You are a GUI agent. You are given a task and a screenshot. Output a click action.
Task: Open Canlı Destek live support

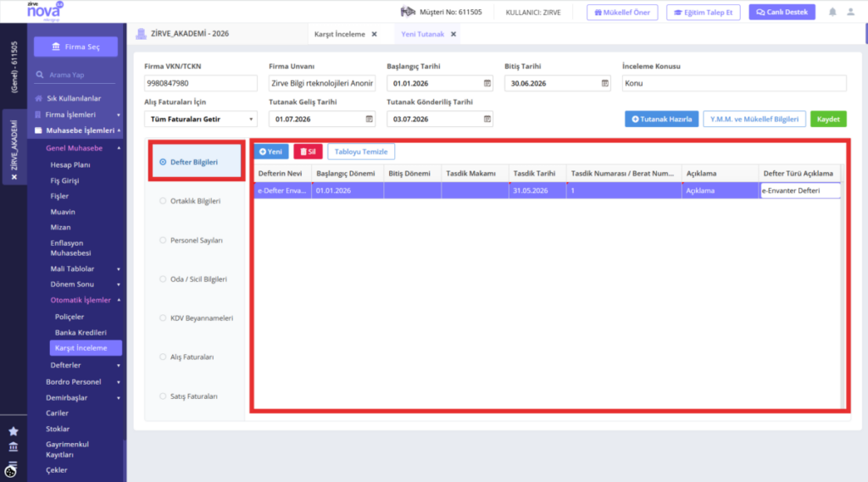782,12
